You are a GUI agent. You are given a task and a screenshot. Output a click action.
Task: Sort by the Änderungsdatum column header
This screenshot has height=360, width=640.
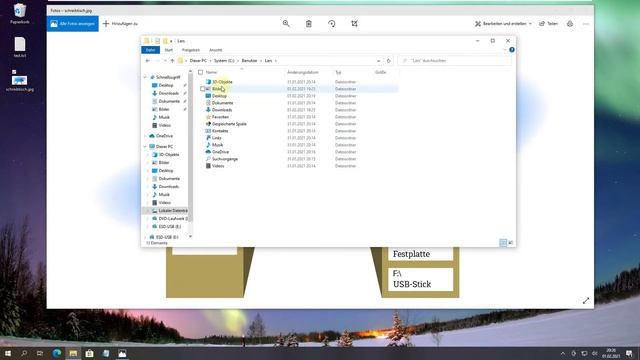(x=303, y=72)
